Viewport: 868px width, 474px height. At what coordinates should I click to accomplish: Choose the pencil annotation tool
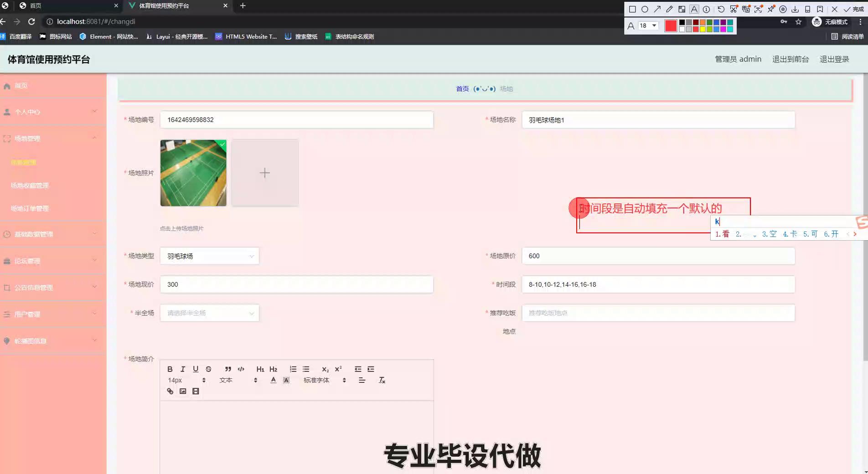pyautogui.click(x=669, y=9)
